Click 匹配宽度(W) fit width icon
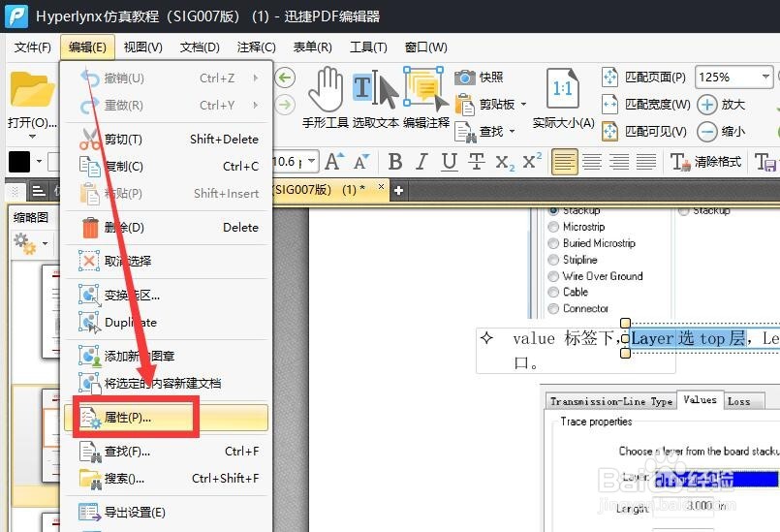This screenshot has height=532, width=780. [609, 105]
